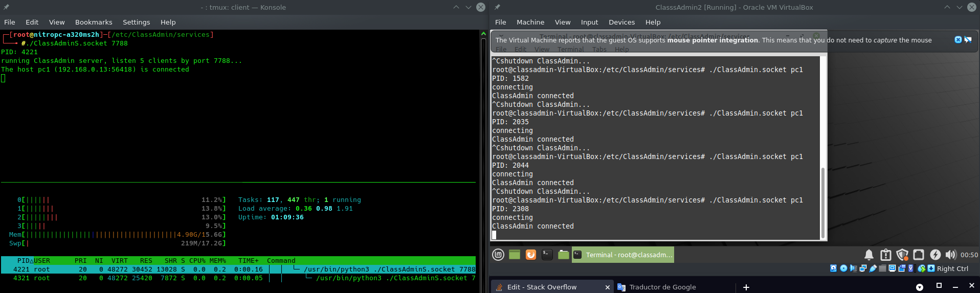Image resolution: width=980 pixels, height=293 pixels.
Task: Click htop CPU 0 usage bar
Action: 122,200
